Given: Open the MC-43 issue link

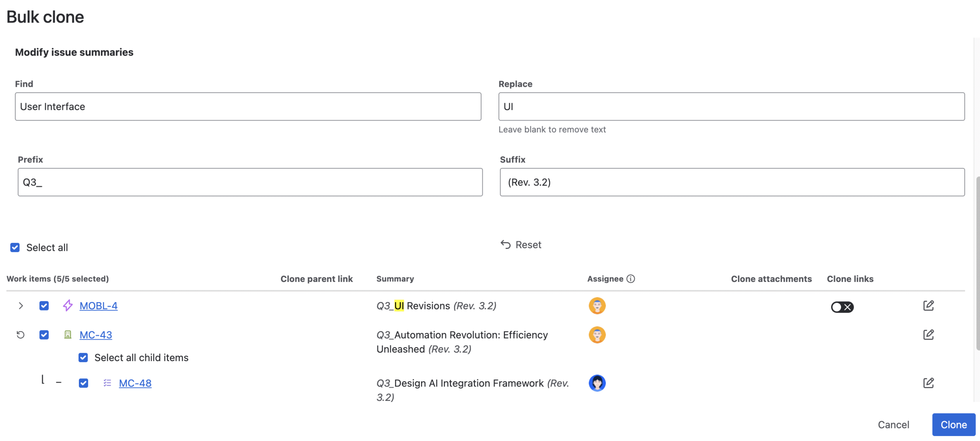Looking at the screenshot, I should (96, 335).
